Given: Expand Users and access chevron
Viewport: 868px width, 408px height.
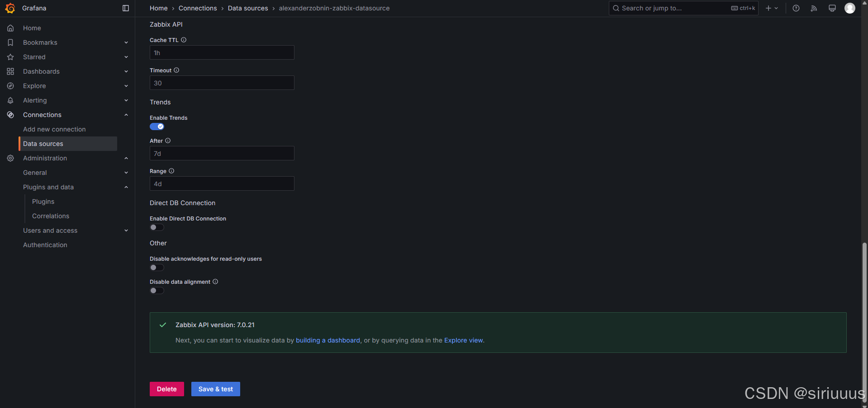Looking at the screenshot, I should pos(126,230).
